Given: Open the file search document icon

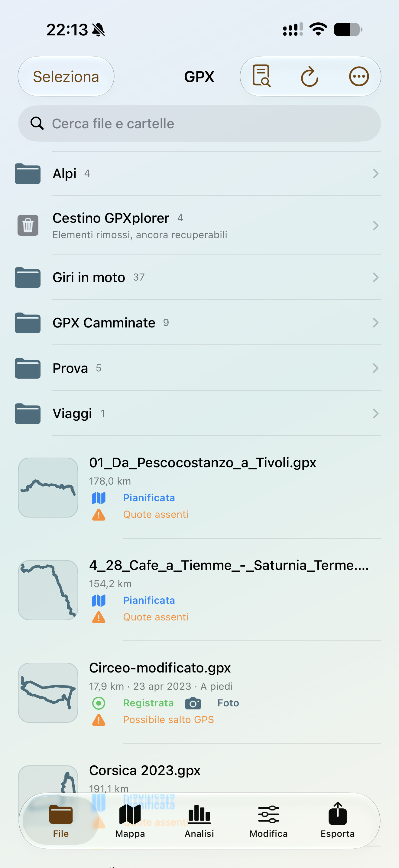Looking at the screenshot, I should pos(261,76).
